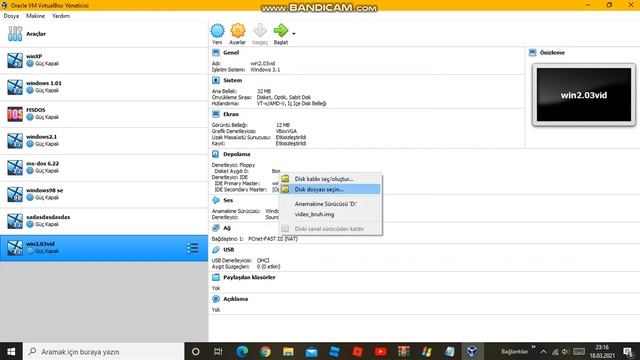This screenshot has width=640, height=360.
Task: Click the Sistem section header
Action: click(x=233, y=80)
